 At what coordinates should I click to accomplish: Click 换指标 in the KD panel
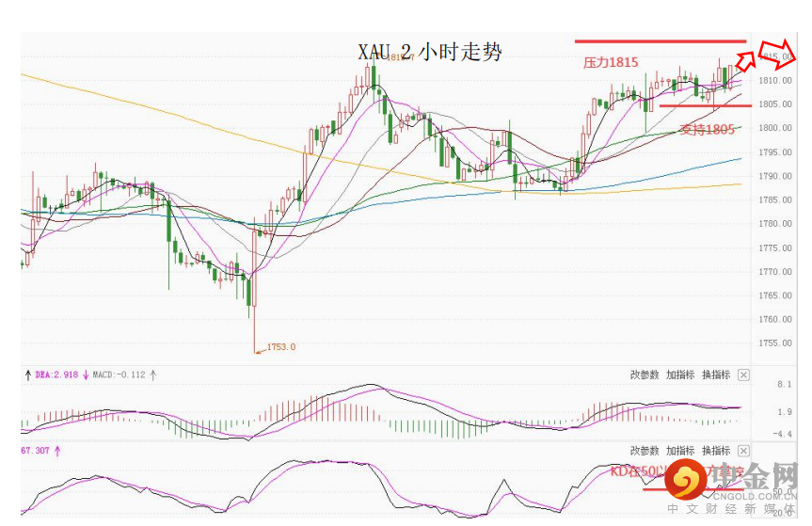(x=716, y=451)
